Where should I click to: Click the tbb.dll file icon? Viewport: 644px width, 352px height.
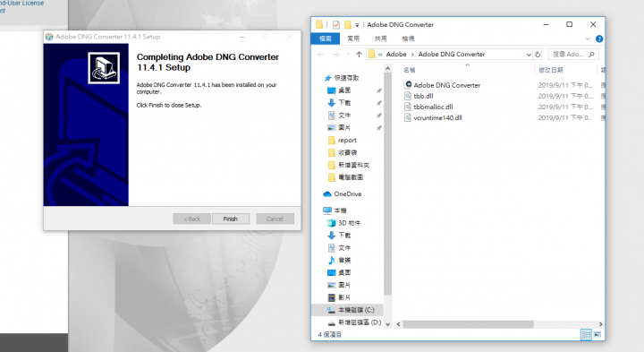click(408, 96)
